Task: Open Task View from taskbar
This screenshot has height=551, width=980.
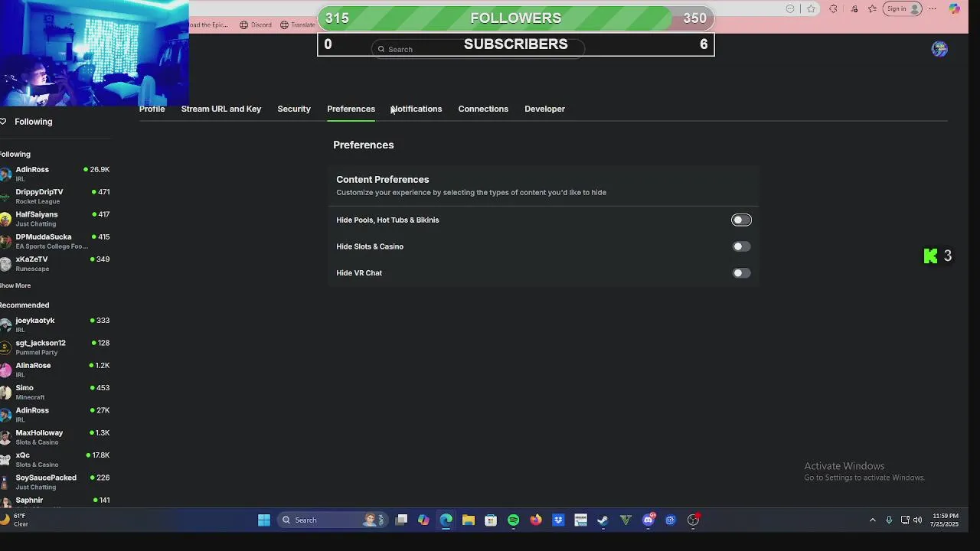Action: pos(401,520)
